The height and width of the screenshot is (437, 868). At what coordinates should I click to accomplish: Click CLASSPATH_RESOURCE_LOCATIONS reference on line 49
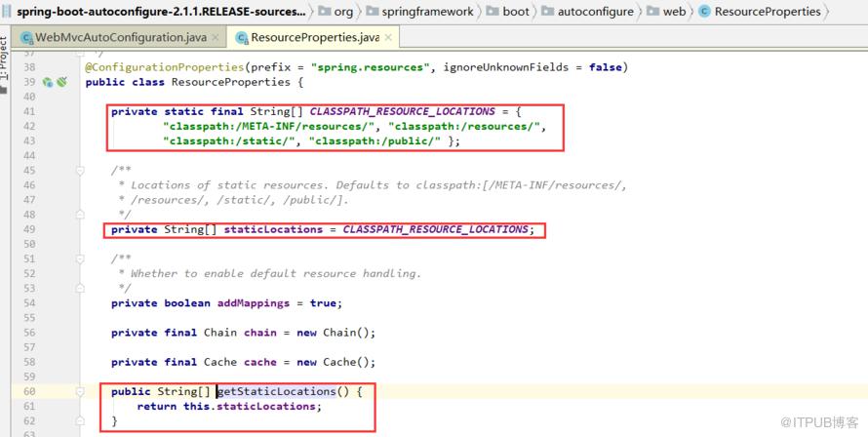(x=436, y=229)
